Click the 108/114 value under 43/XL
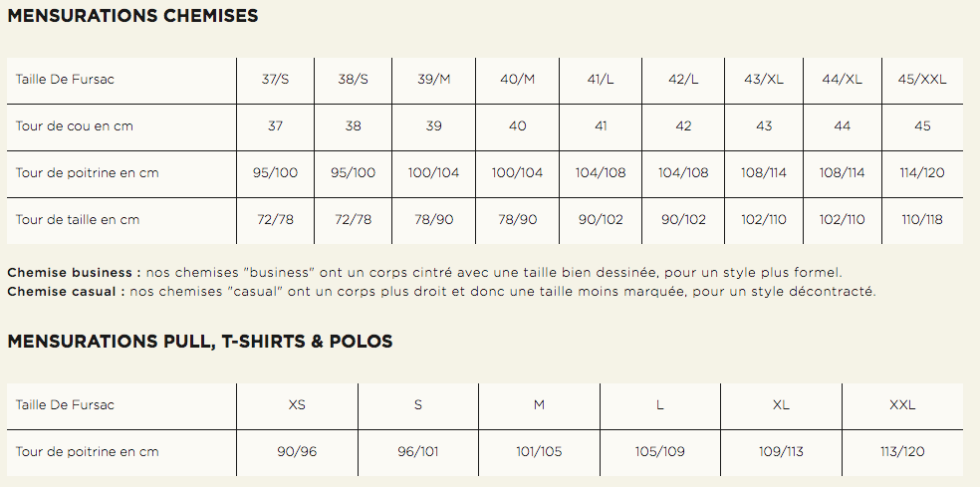 click(x=764, y=173)
